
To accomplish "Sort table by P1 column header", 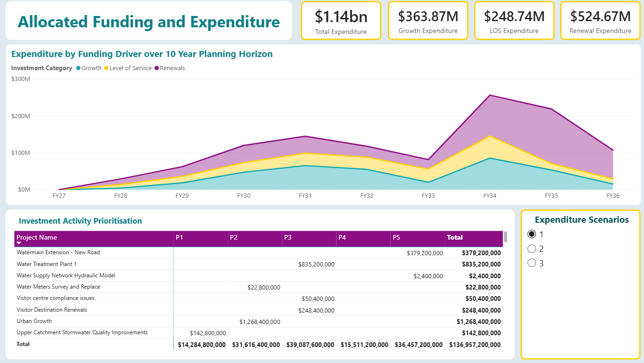I will [179, 238].
